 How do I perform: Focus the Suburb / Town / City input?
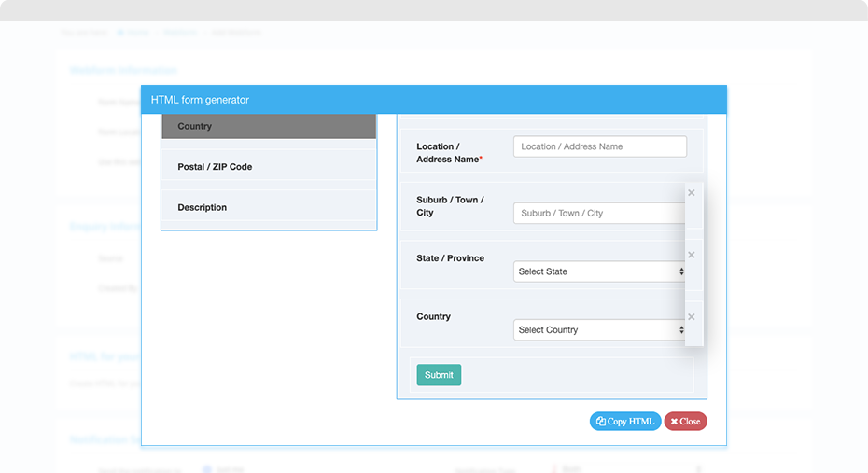coord(599,213)
